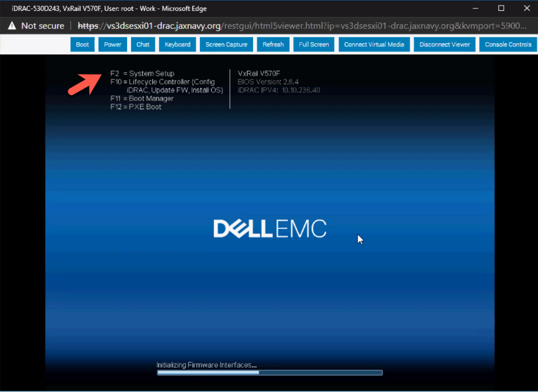This screenshot has width=538, height=392.
Task: Click Disconnect Viewer button
Action: [444, 45]
